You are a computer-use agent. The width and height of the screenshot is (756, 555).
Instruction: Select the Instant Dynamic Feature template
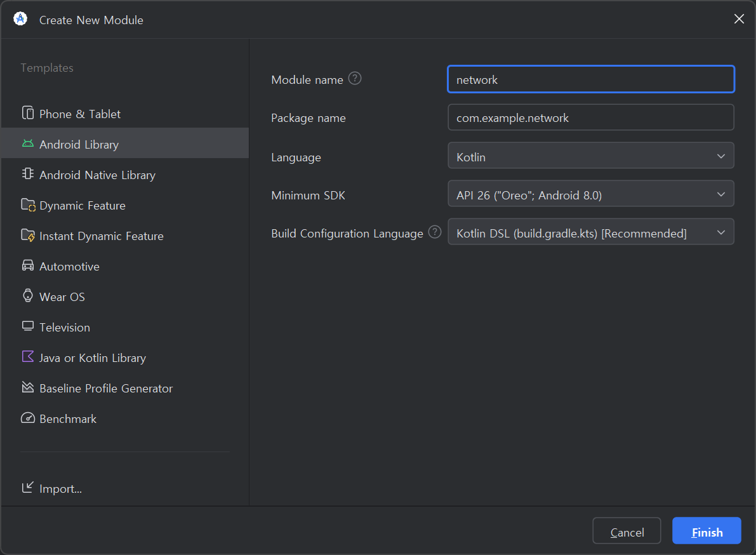click(x=125, y=236)
